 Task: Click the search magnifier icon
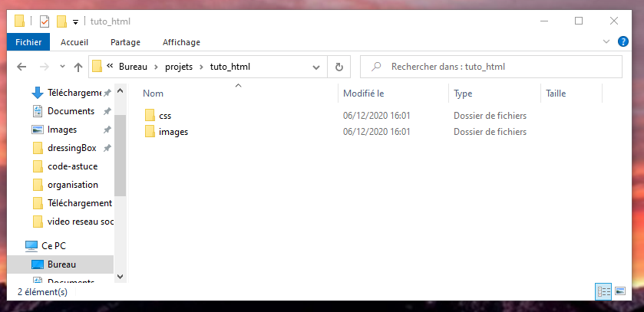click(375, 67)
